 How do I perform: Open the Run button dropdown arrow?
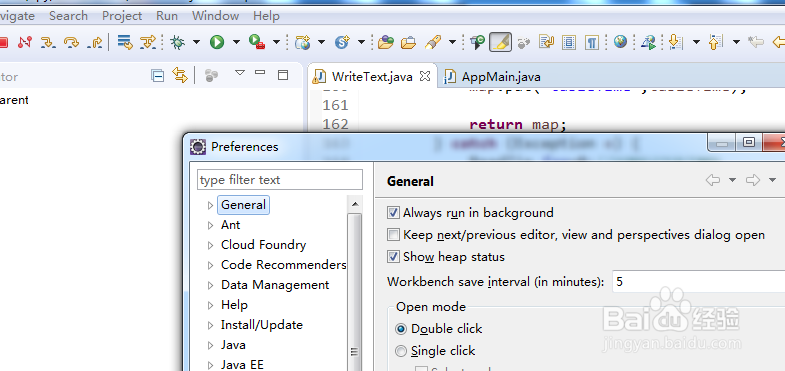(x=236, y=42)
